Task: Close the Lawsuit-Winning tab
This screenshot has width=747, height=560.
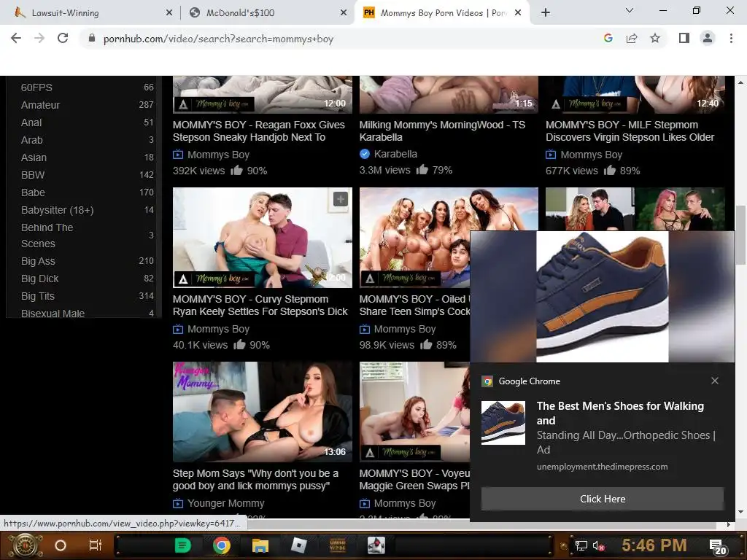Action: coord(169,13)
